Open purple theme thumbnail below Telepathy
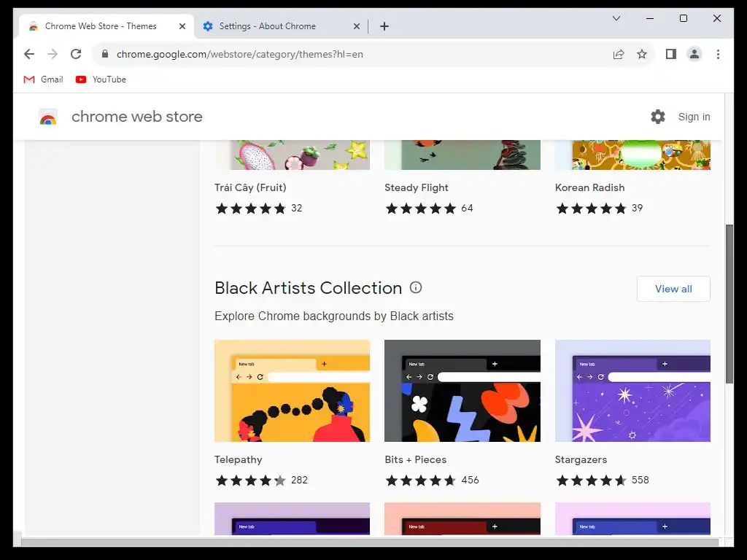Image resolution: width=747 pixels, height=560 pixels. (292, 518)
